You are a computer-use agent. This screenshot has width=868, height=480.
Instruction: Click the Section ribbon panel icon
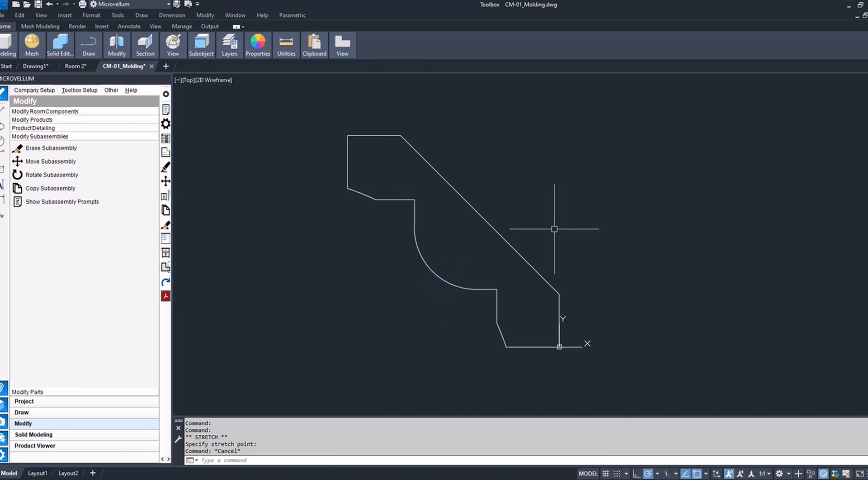[145, 45]
